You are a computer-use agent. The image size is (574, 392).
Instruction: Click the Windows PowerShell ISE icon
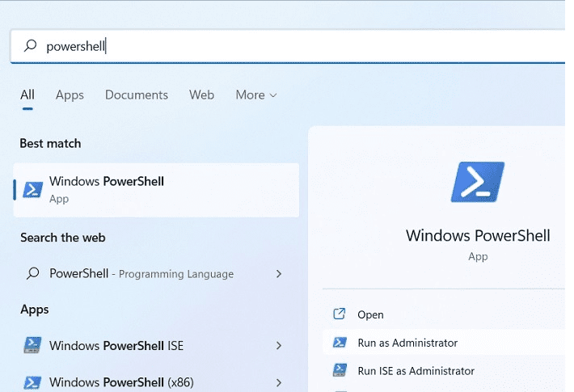[32, 345]
